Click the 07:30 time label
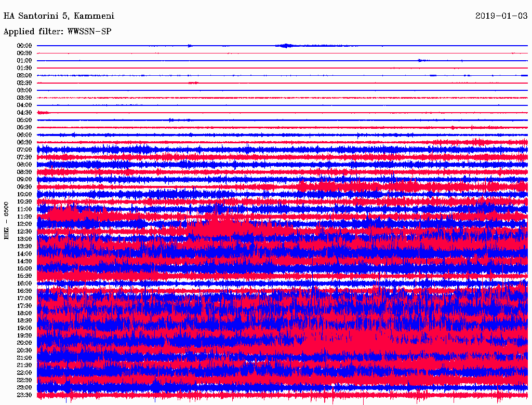 [x=24, y=157]
